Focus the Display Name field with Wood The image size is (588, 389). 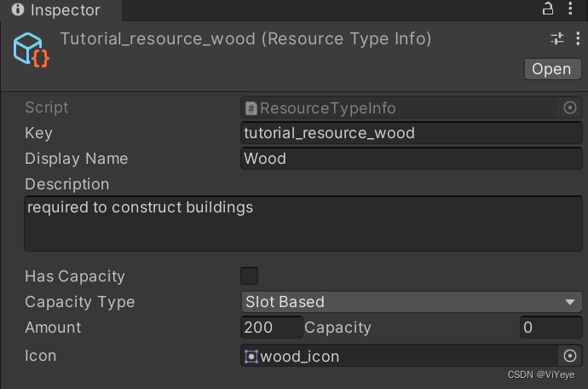coord(412,159)
